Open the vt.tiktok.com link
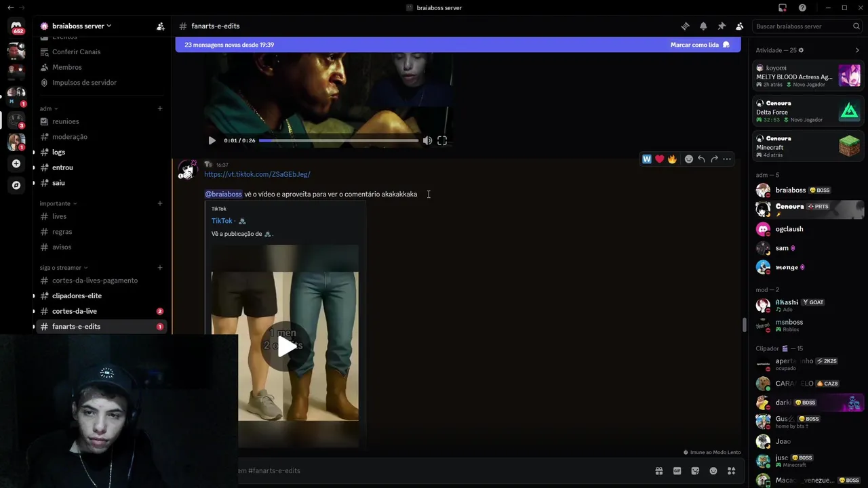The height and width of the screenshot is (488, 868). point(257,174)
